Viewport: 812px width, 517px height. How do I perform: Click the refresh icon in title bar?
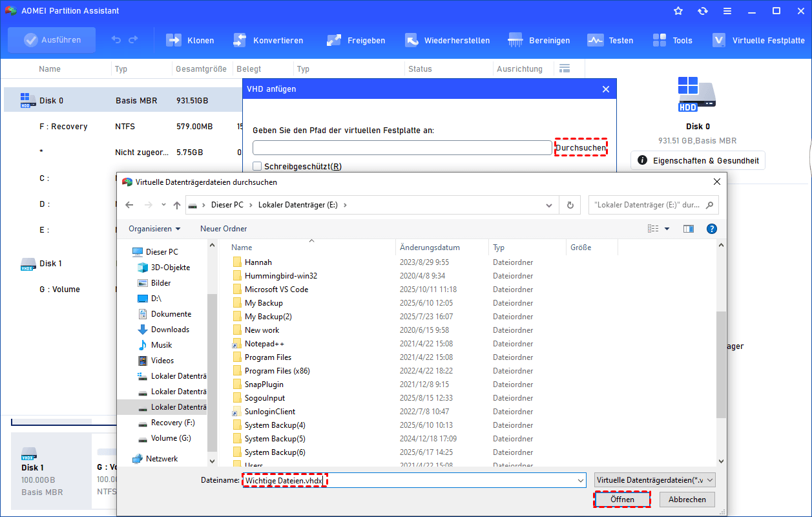click(x=703, y=11)
